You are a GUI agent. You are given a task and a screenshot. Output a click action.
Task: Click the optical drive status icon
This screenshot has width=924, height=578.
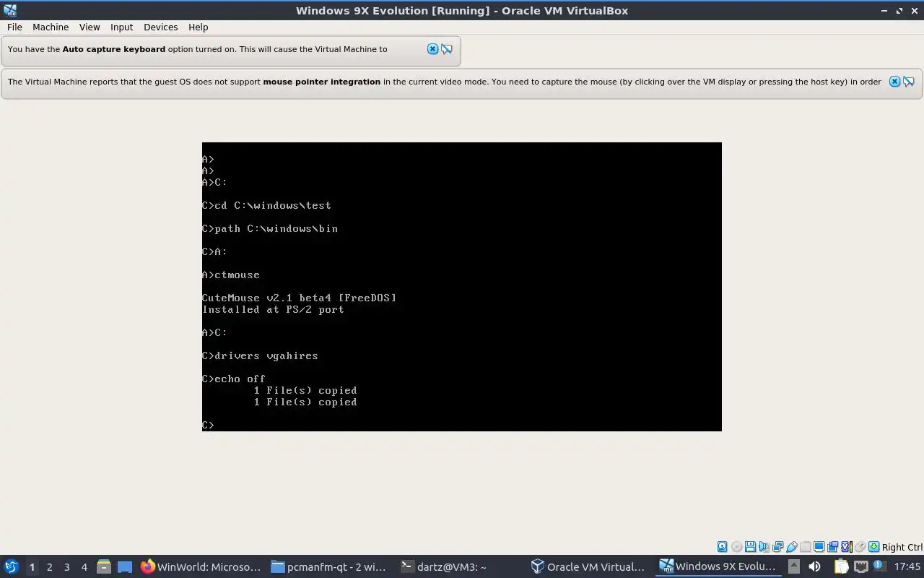[736, 547]
